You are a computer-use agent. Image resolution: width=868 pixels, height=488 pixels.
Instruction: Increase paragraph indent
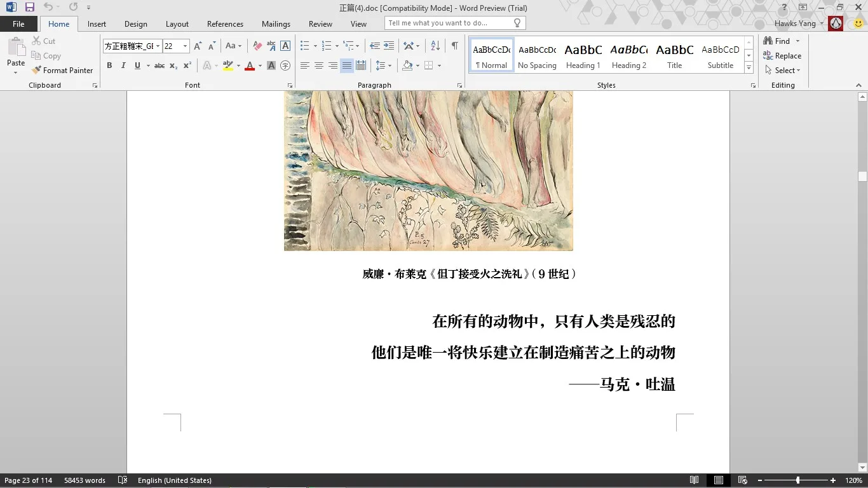[x=389, y=46]
